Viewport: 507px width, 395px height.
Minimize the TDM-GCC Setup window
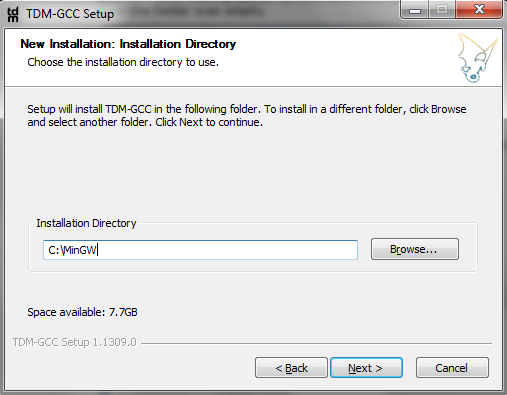pyautogui.click(x=415, y=10)
